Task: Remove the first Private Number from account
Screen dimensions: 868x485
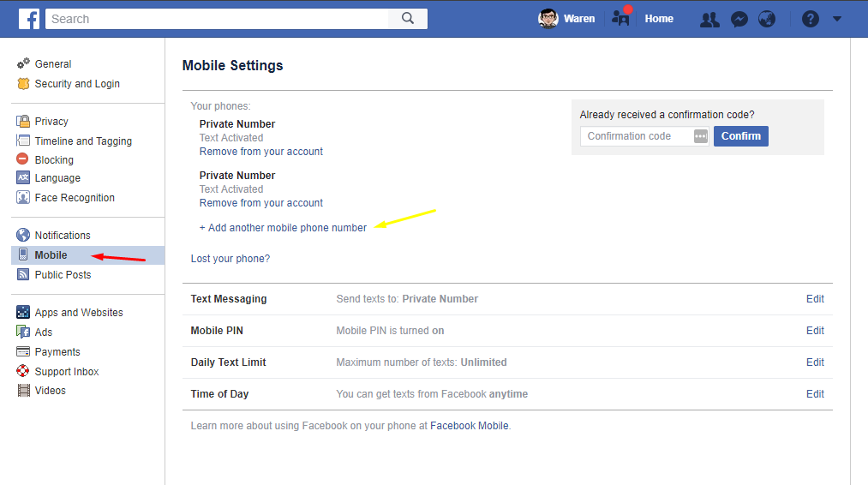Action: click(260, 152)
